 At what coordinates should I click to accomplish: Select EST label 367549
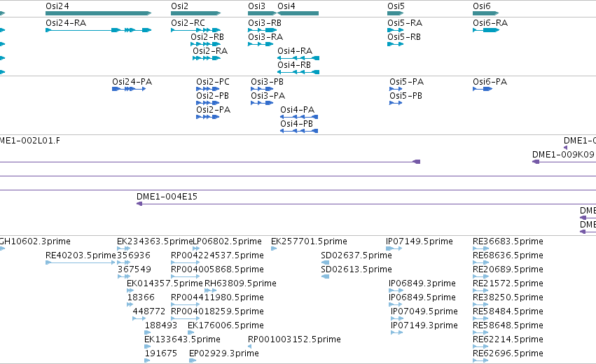(134, 269)
